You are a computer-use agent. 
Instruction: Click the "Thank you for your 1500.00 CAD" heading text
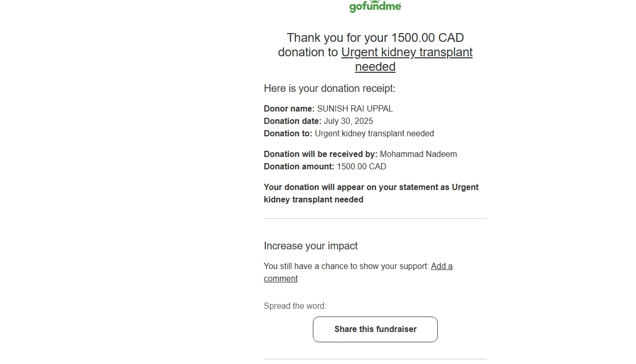375,38
